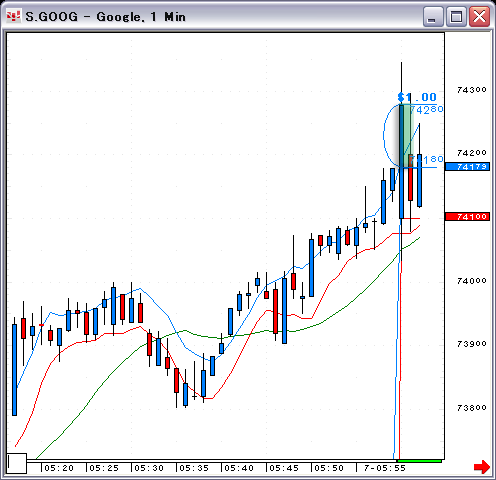Viewport: 496px width, 480px height.
Task: Click the green bar on the time axis
Action: pos(419,461)
